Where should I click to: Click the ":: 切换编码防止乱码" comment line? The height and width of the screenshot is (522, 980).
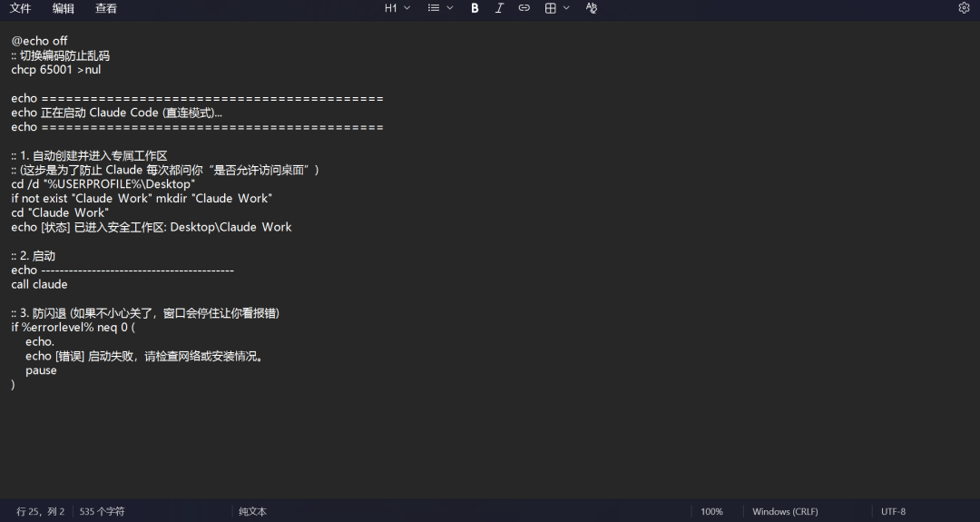pyautogui.click(x=61, y=55)
